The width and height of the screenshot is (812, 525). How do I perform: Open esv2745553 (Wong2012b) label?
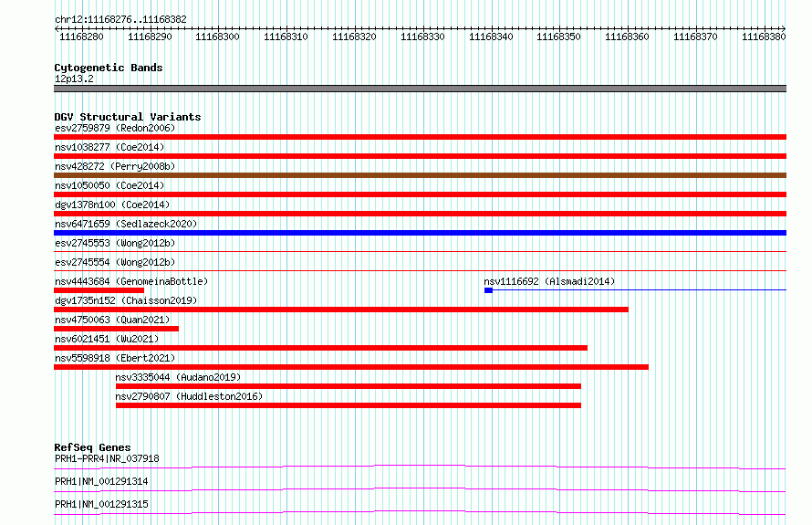[115, 243]
